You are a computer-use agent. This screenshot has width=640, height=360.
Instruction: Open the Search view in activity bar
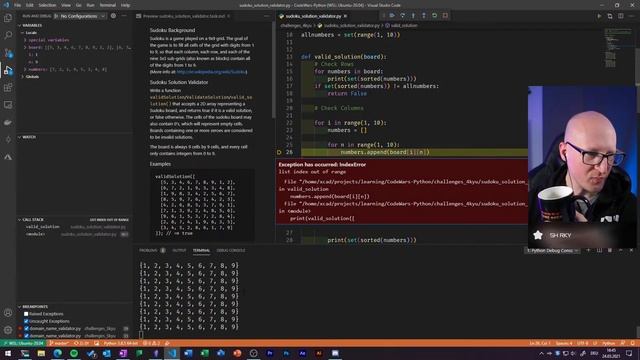point(8,35)
